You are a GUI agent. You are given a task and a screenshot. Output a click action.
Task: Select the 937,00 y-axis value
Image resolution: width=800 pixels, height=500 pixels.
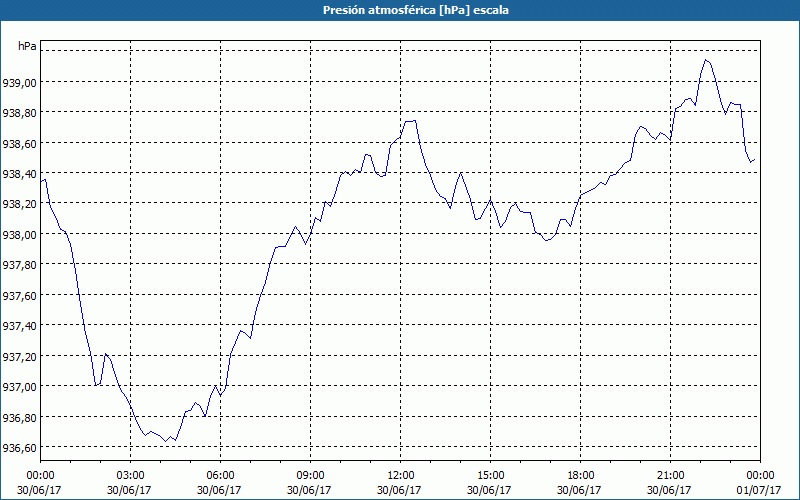19,387
